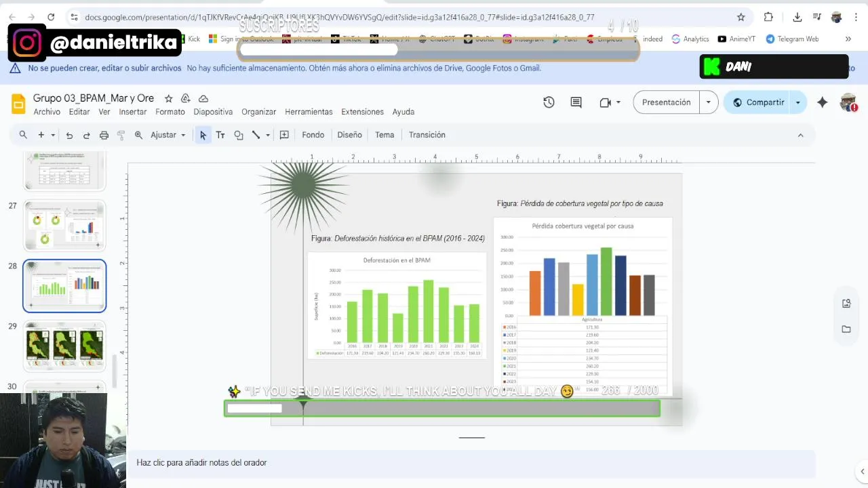Open the search menus magnifier tool
The image size is (868, 488).
[x=23, y=135]
